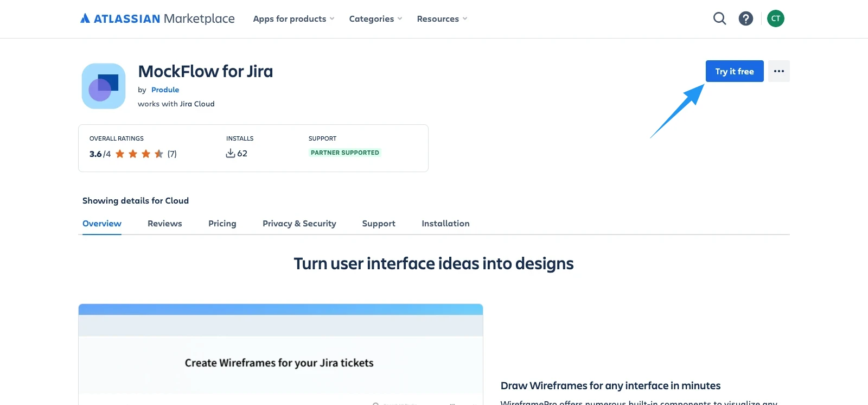Click the 3.6/4 rating value

[x=100, y=154]
